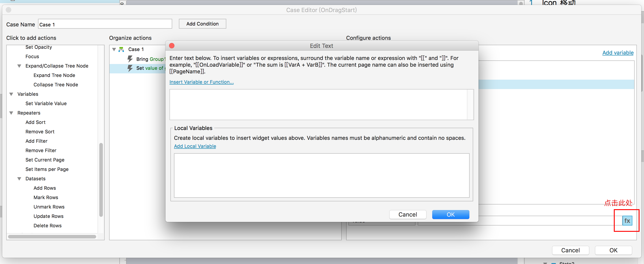Click the Add Condition button
This screenshot has width=644, height=264.
tap(202, 24)
